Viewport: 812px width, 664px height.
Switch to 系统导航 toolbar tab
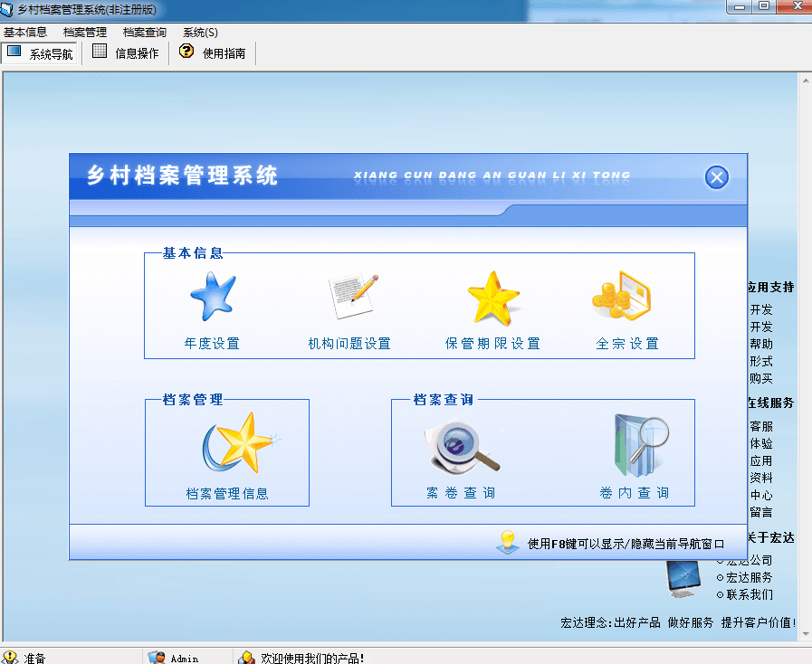(x=40, y=53)
